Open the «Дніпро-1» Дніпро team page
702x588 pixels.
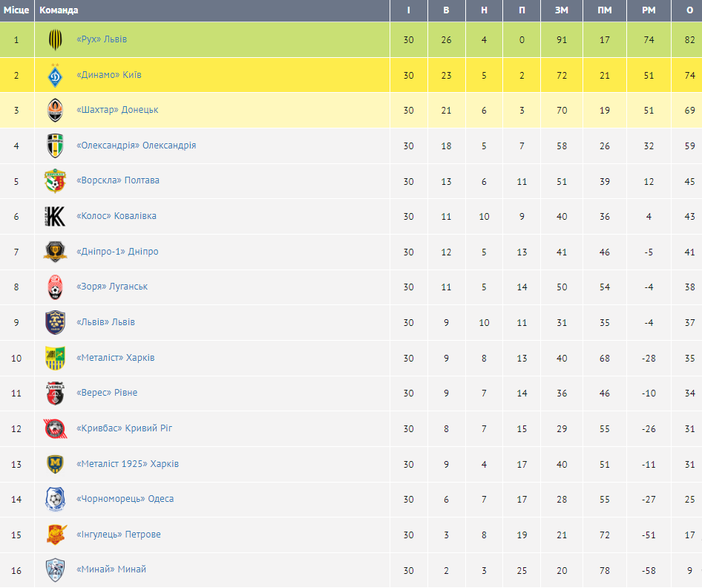[117, 252]
